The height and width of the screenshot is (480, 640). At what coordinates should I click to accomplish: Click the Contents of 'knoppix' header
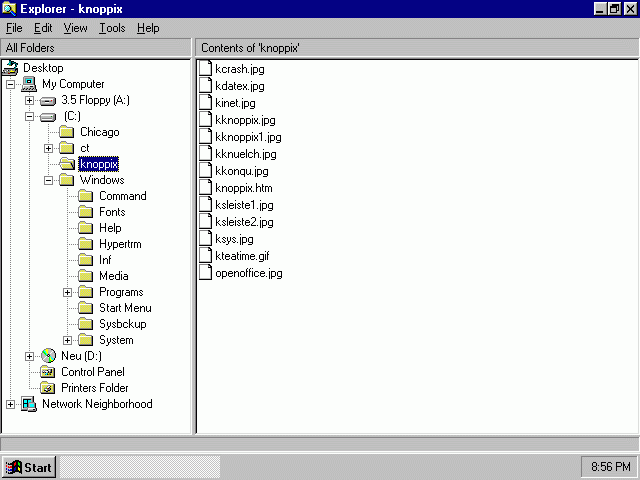click(417, 48)
